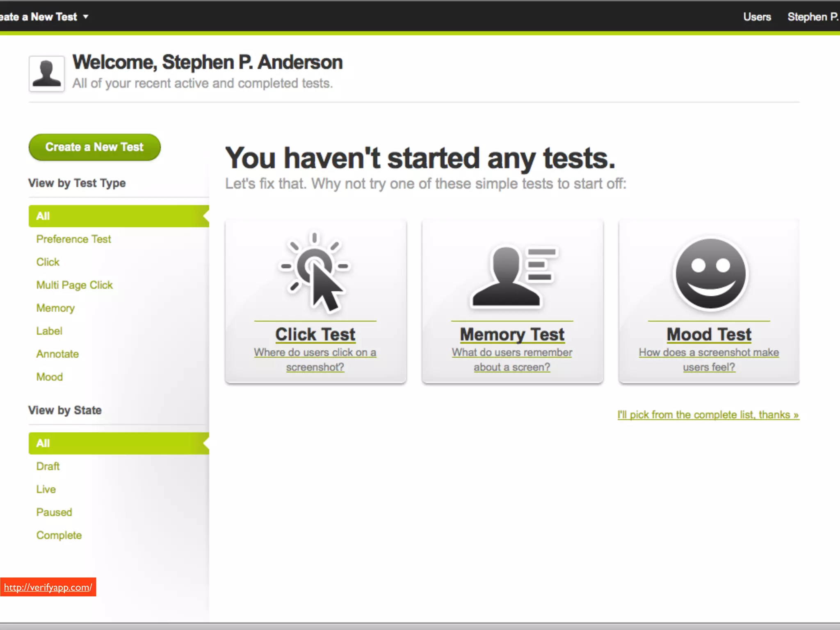Click the Mood Test smiley icon

(710, 274)
